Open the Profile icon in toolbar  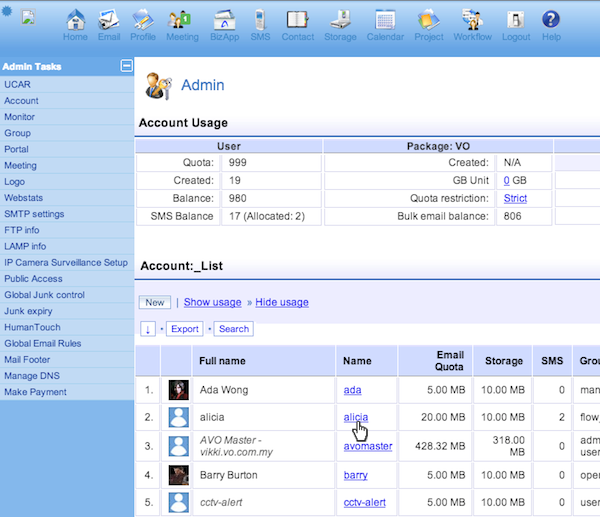(143, 20)
